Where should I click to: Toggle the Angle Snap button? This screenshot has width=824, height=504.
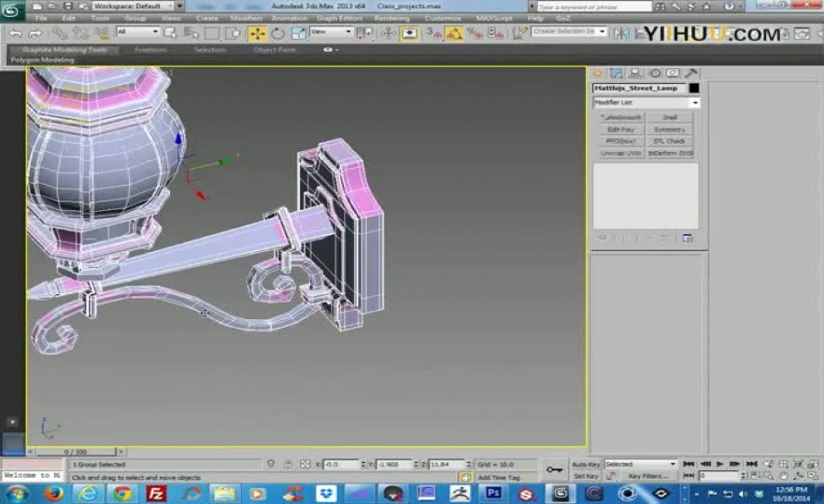[x=454, y=34]
